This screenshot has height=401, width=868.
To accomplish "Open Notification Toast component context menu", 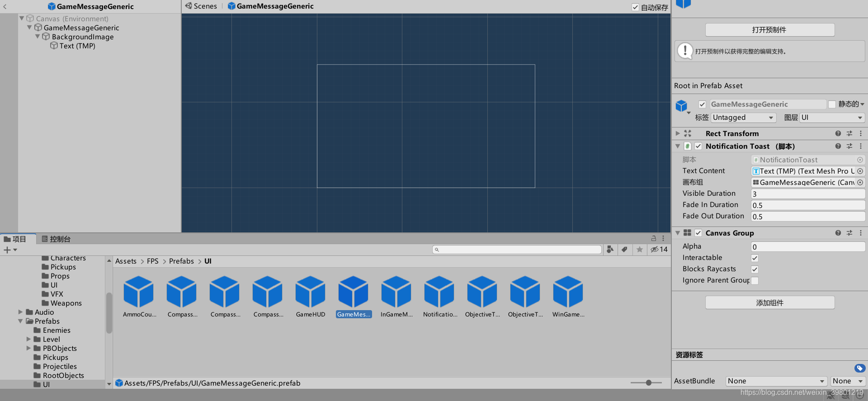I will (x=861, y=146).
